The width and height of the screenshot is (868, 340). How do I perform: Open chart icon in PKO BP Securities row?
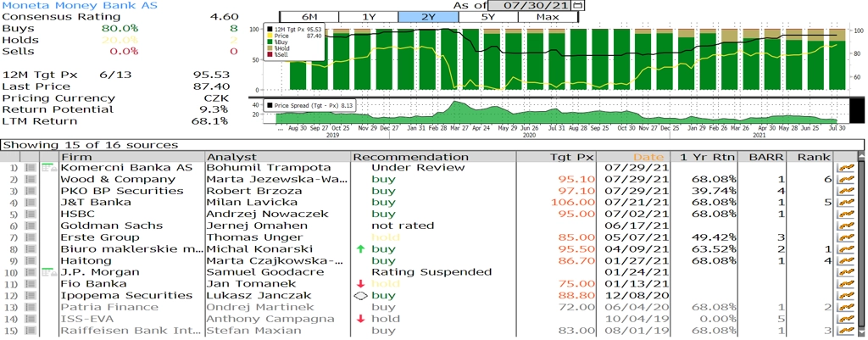click(x=847, y=191)
